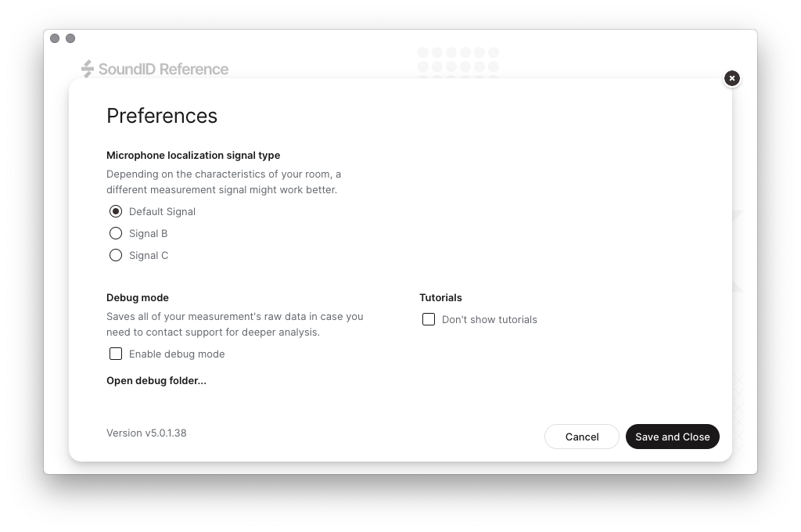Click the second gray window control dot

click(x=70, y=38)
